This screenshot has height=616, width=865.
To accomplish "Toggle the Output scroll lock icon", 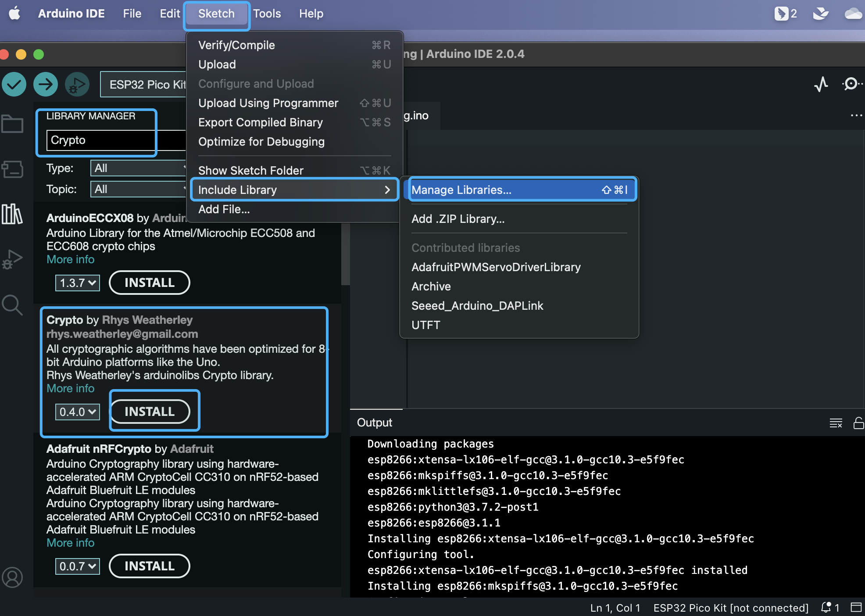I will tap(858, 423).
